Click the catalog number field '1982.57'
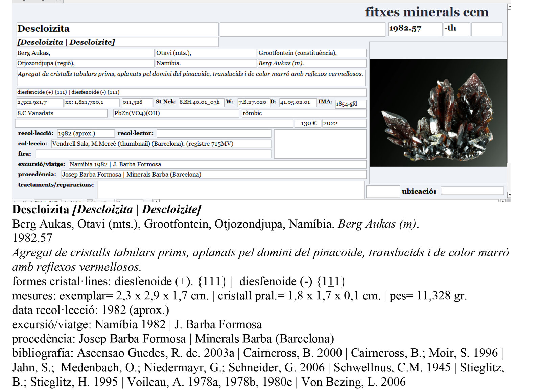This screenshot has height=392, width=541. click(415, 29)
